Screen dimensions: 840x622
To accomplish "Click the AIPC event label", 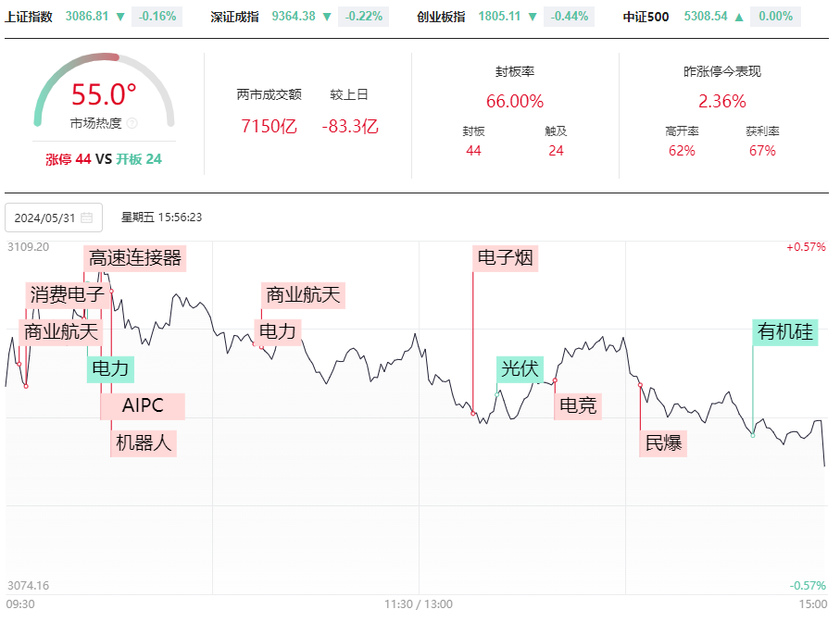I will click(143, 406).
